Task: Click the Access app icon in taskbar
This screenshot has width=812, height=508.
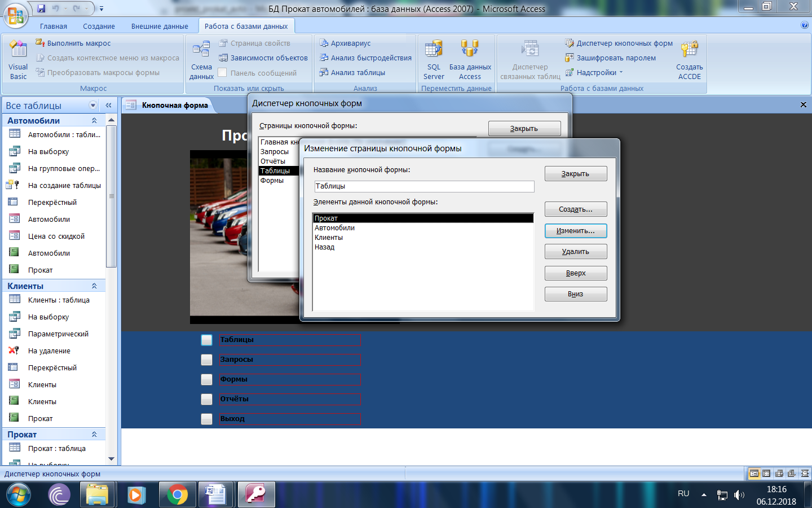Action: pyautogui.click(x=256, y=495)
